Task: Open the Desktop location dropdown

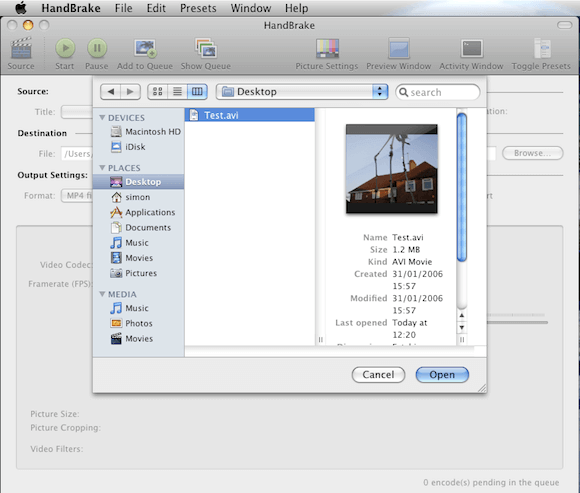Action: pos(302,92)
